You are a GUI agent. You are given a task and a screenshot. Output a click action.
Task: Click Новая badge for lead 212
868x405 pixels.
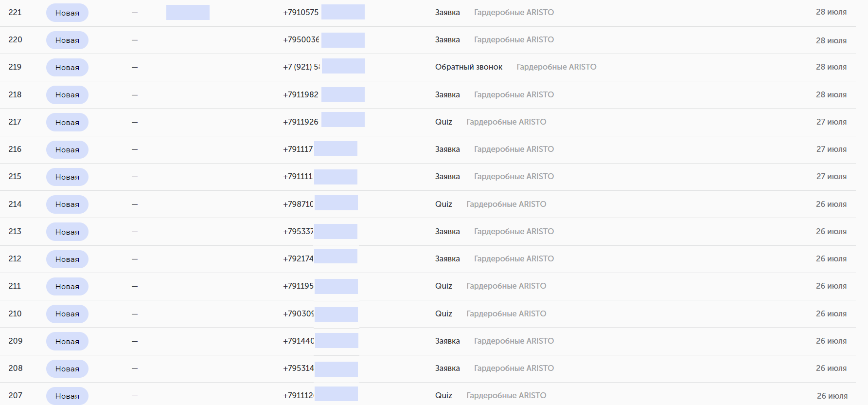click(67, 259)
